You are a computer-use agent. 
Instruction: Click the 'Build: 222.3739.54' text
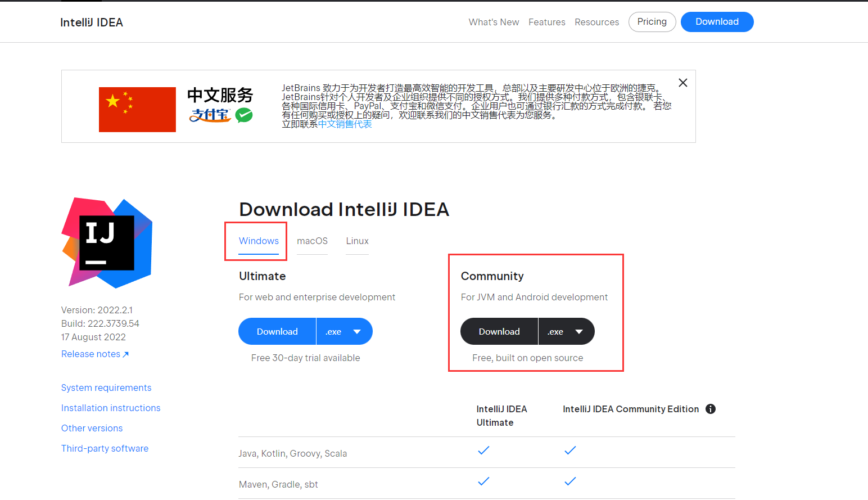pyautogui.click(x=100, y=323)
